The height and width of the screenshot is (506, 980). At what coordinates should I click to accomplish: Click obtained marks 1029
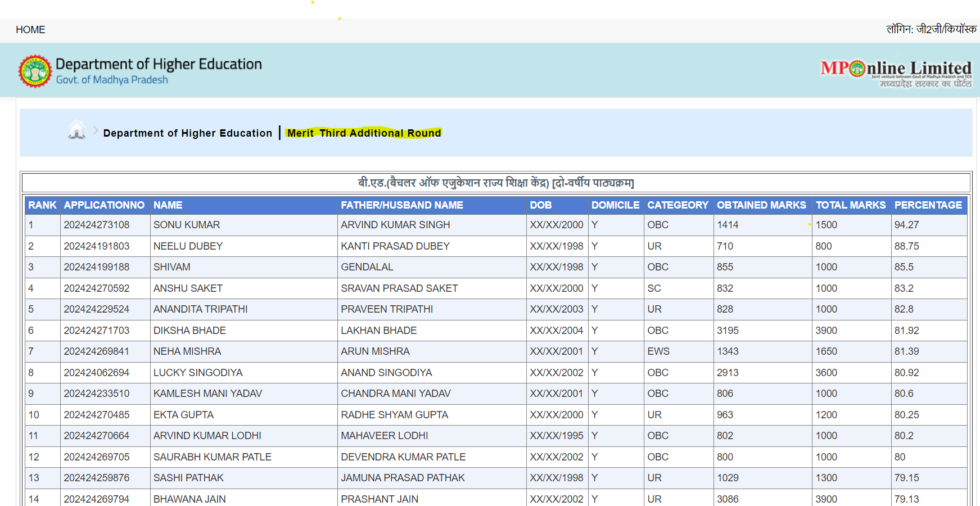click(728, 478)
